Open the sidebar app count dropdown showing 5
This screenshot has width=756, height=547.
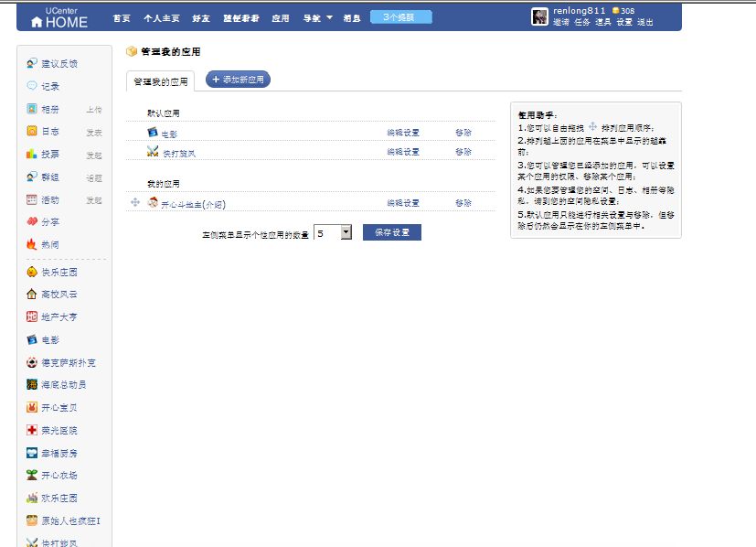tap(333, 232)
